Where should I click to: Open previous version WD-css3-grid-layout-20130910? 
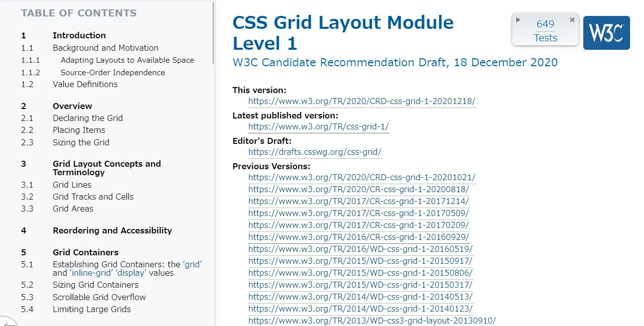click(372, 321)
